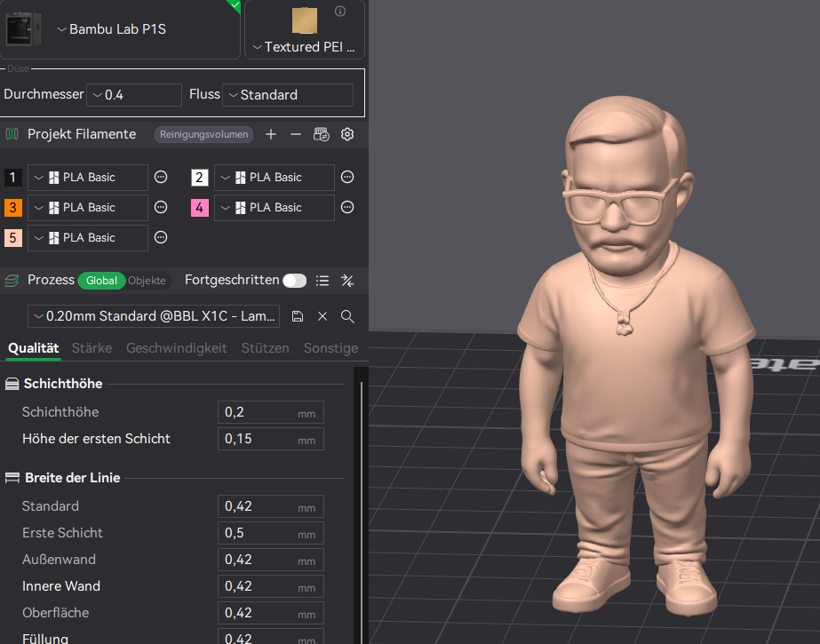This screenshot has height=644, width=820.
Task: Click the Reinigungsvolumen button
Action: coord(204,135)
